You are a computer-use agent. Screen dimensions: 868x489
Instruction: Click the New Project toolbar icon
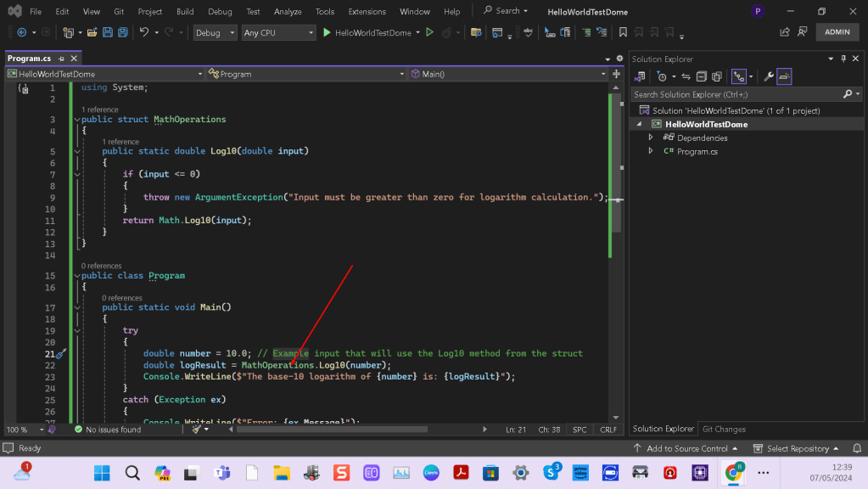click(x=68, y=32)
